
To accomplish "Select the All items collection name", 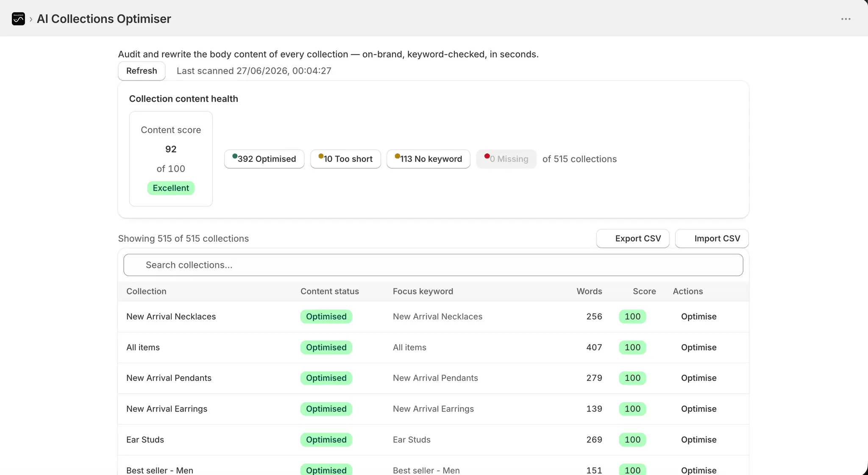I will click(143, 347).
